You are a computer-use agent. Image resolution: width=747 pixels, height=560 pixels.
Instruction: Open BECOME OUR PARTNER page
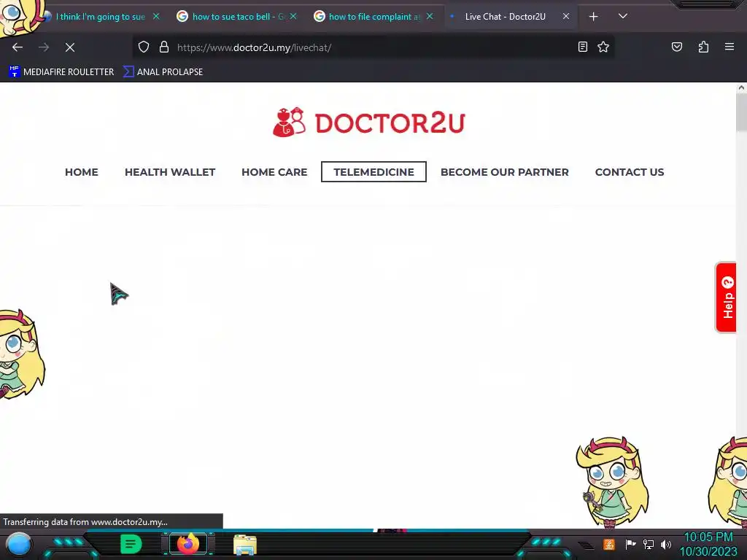505,172
